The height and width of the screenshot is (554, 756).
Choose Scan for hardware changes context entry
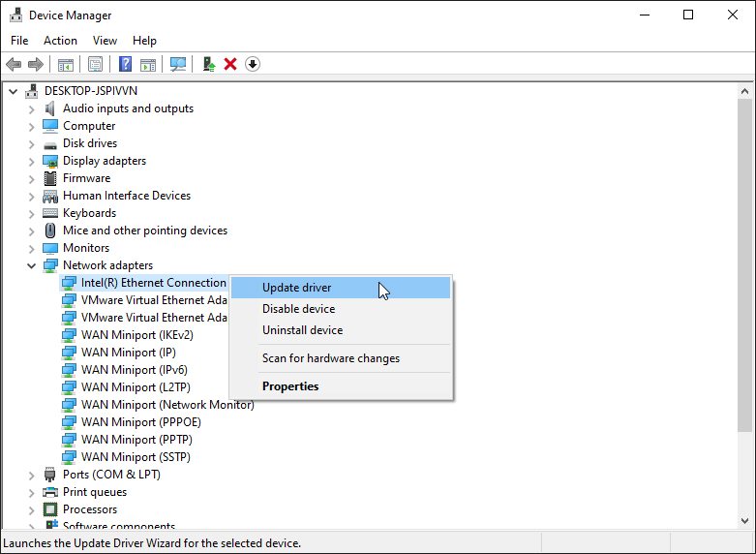point(341,358)
